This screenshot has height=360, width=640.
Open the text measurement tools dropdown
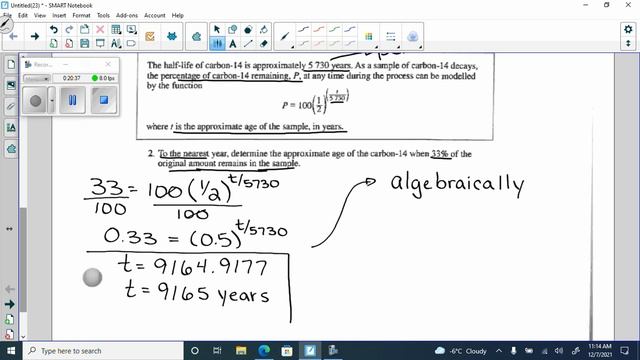(116, 43)
